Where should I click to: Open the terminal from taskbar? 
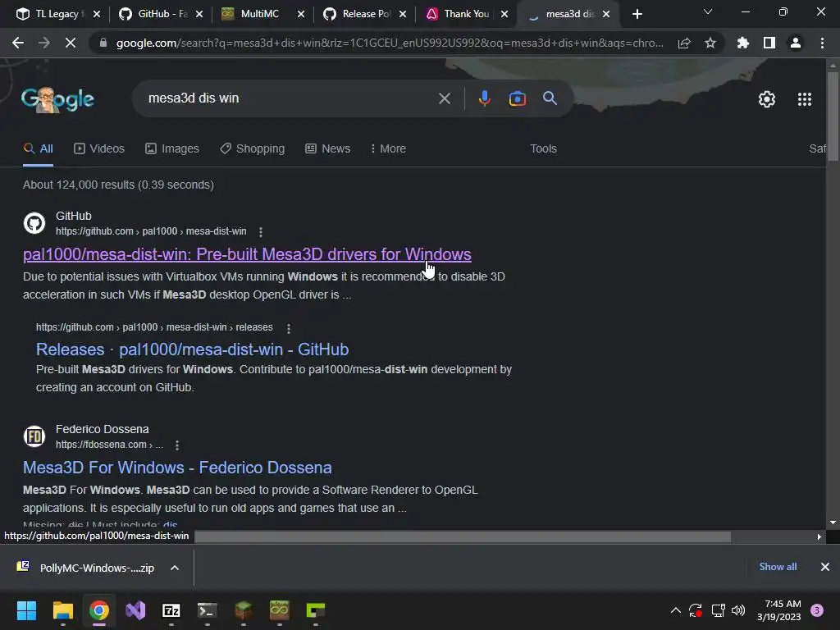pyautogui.click(x=208, y=610)
